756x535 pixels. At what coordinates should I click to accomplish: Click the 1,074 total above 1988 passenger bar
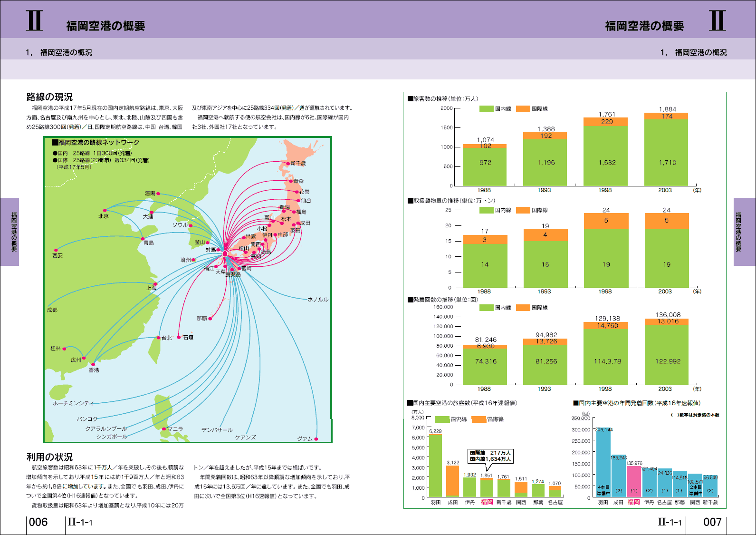tap(486, 140)
